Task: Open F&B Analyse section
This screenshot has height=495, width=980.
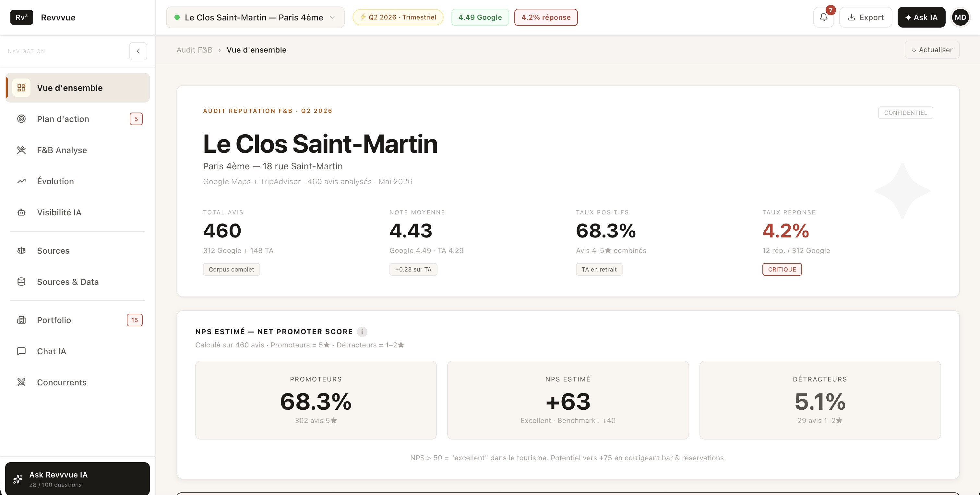Action: pyautogui.click(x=78, y=150)
